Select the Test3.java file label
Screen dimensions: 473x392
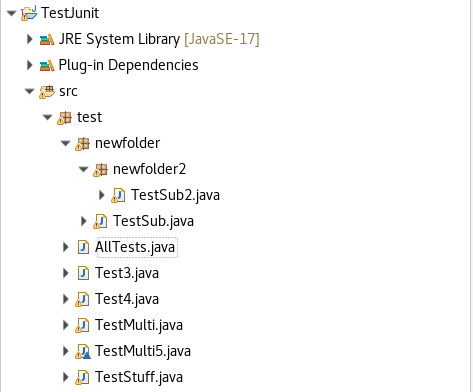[x=127, y=273]
